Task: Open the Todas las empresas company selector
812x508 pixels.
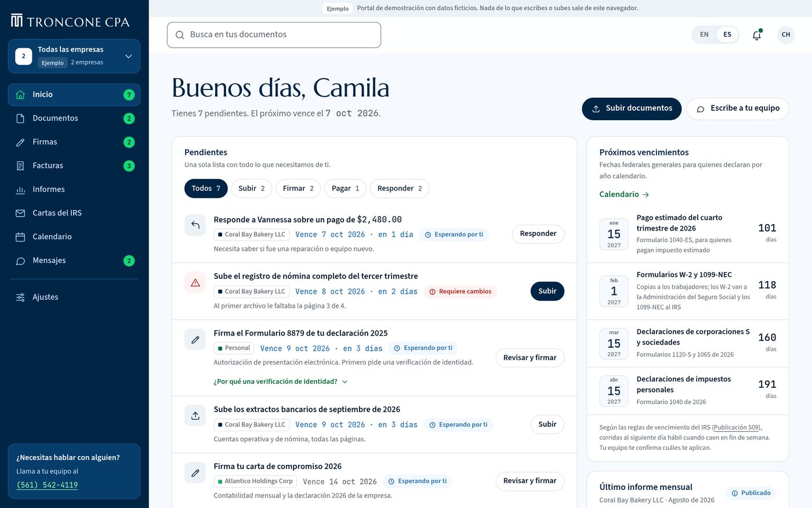Action: [x=74, y=56]
